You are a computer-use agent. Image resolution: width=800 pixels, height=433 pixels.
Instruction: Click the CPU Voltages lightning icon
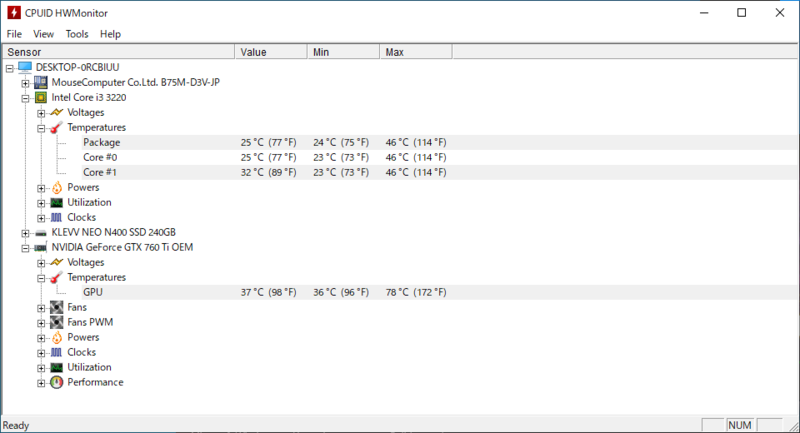[57, 112]
